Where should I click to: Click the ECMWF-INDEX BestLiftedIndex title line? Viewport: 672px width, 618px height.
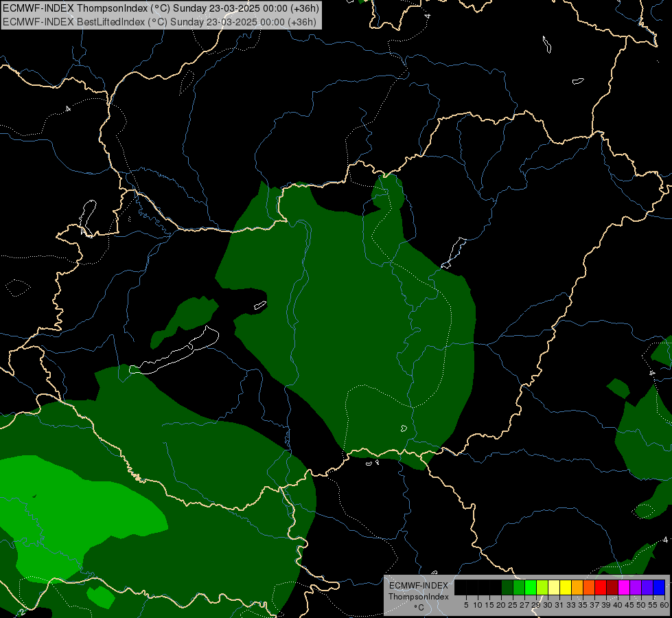[159, 22]
